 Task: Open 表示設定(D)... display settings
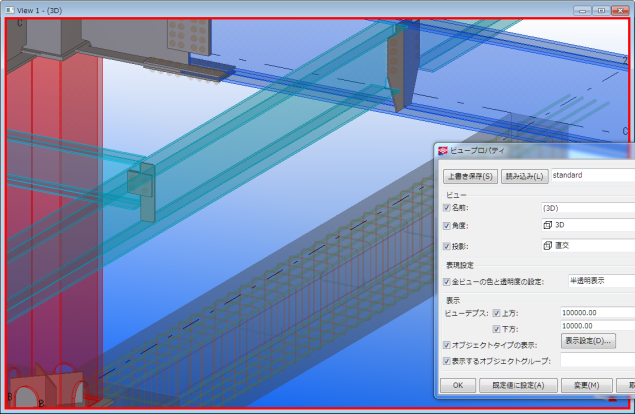[x=588, y=341]
